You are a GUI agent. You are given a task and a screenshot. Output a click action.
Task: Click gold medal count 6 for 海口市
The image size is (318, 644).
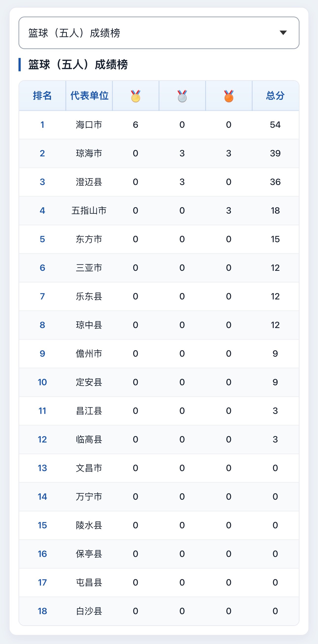pos(135,125)
